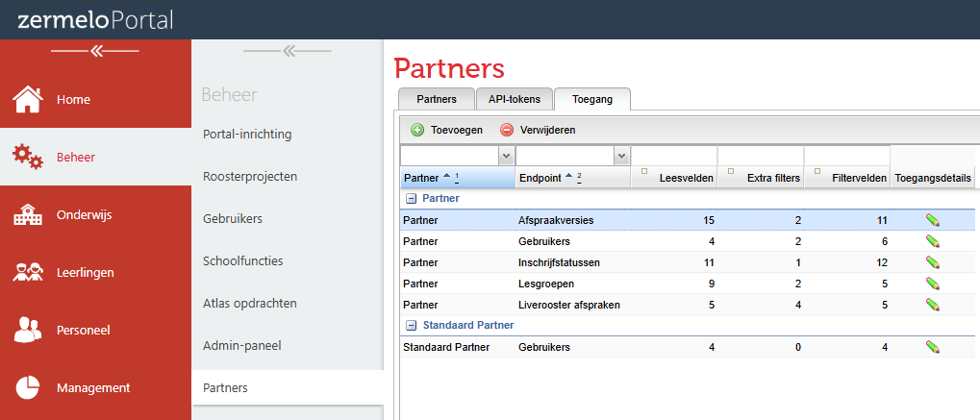Click pencil icon in Lesgroepen row
Image resolution: width=980 pixels, height=420 pixels.
click(932, 284)
